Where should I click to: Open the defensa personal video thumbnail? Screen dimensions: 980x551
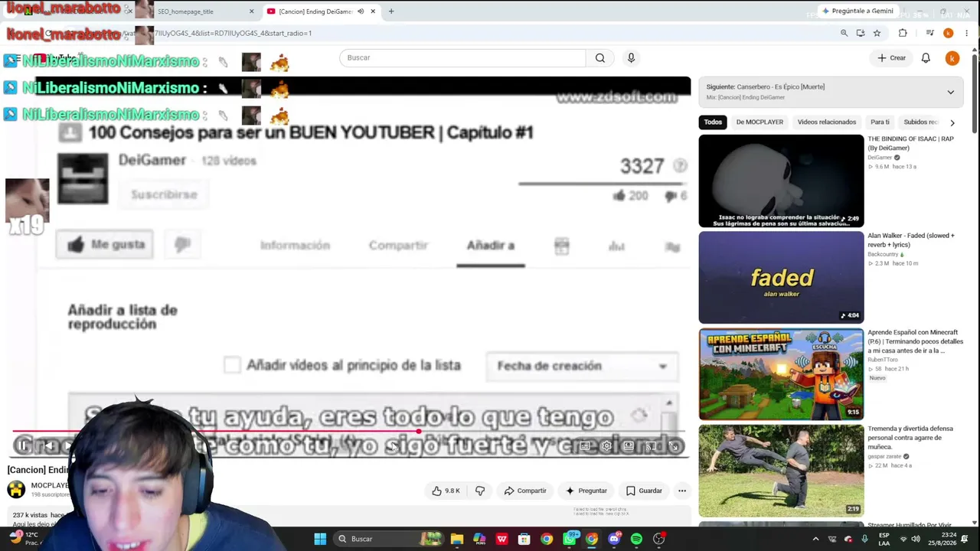(x=781, y=471)
